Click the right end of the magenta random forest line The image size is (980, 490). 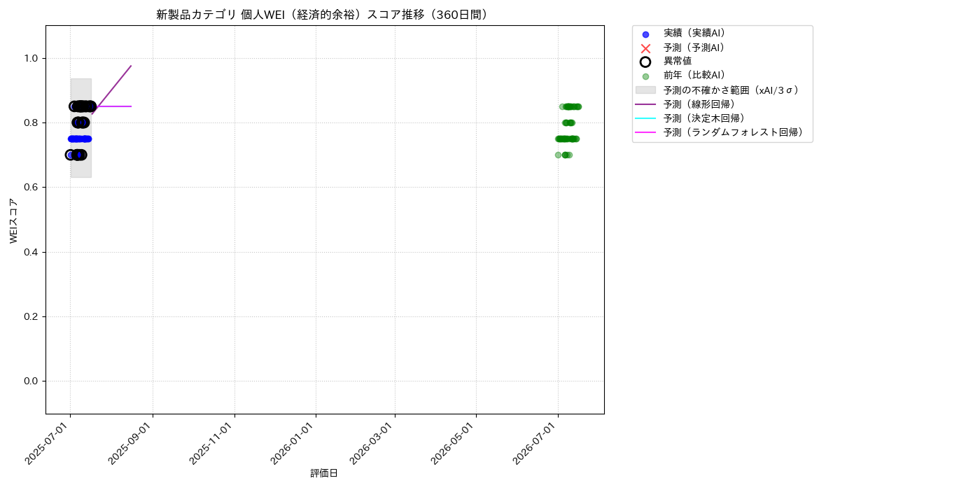click(x=131, y=106)
